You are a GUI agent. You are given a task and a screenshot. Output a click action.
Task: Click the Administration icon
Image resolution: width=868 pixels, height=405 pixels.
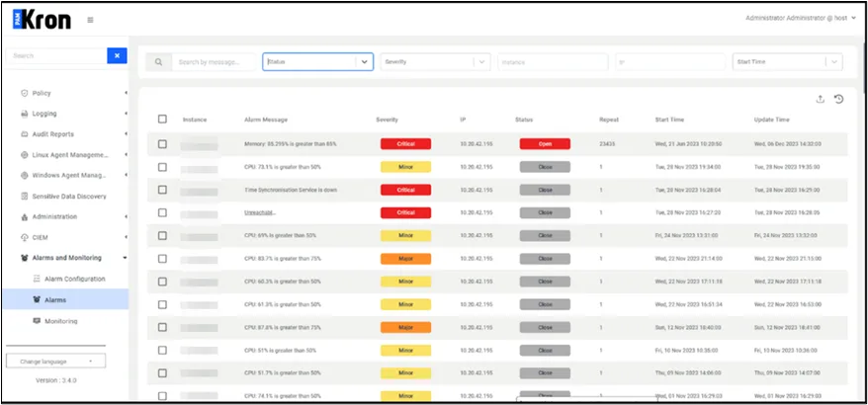coord(25,217)
